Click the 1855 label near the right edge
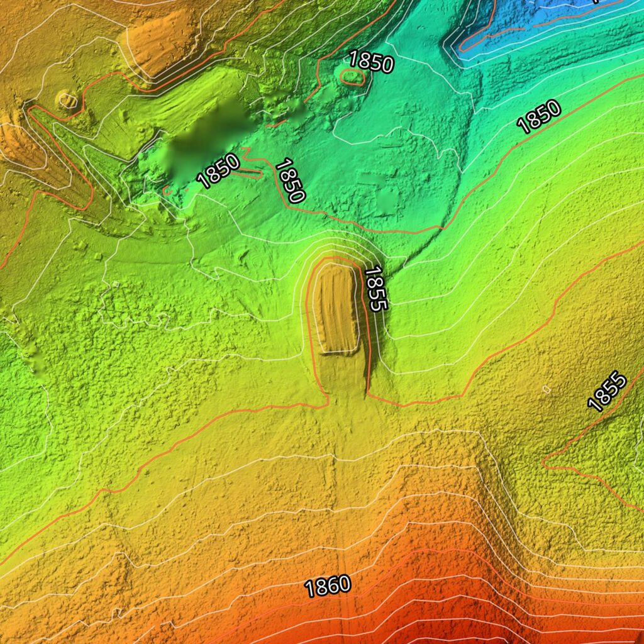This screenshot has width=644, height=644. (x=607, y=391)
